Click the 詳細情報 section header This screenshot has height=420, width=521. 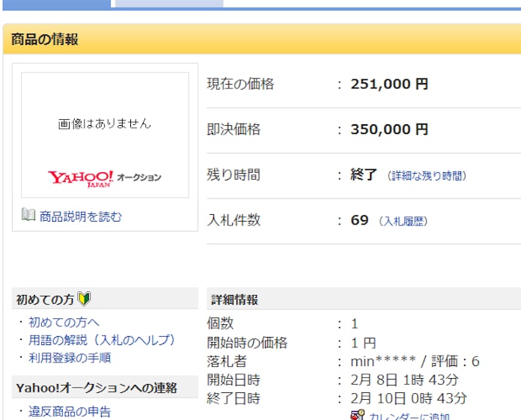(234, 299)
